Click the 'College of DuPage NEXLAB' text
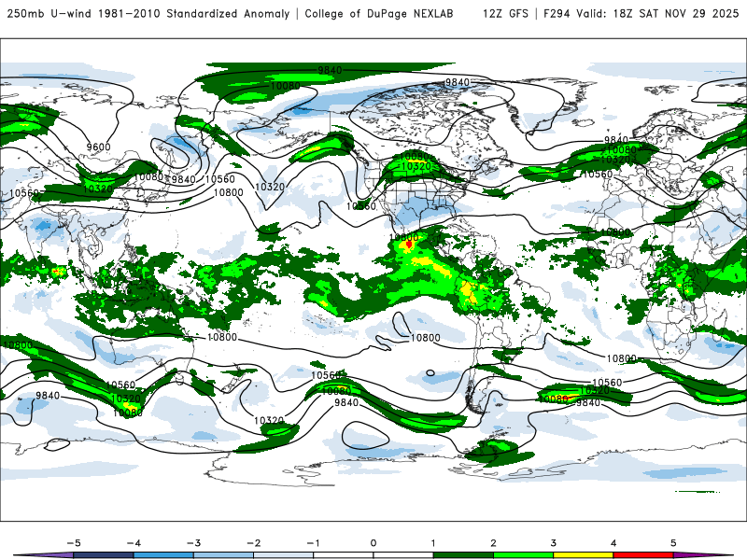747x560 pixels. pyautogui.click(x=379, y=14)
